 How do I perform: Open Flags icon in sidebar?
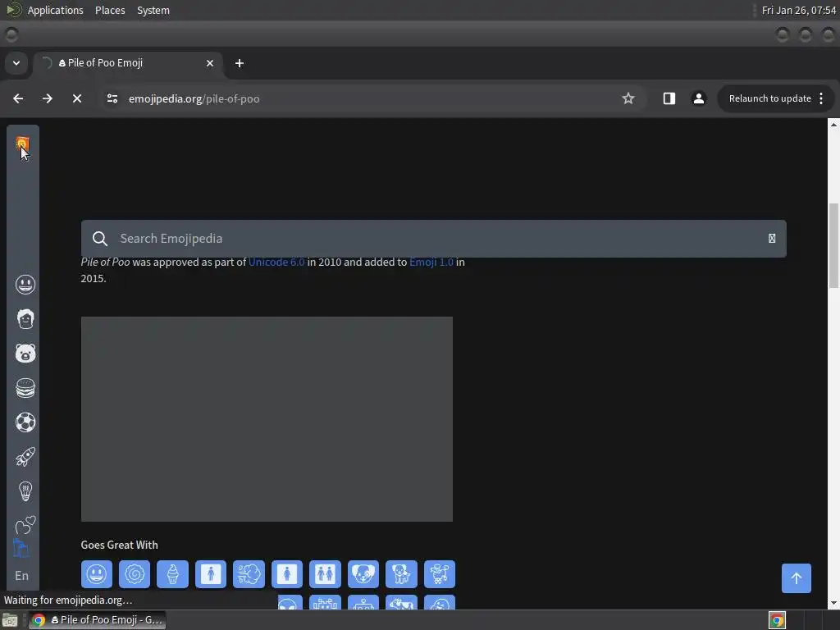(21, 549)
